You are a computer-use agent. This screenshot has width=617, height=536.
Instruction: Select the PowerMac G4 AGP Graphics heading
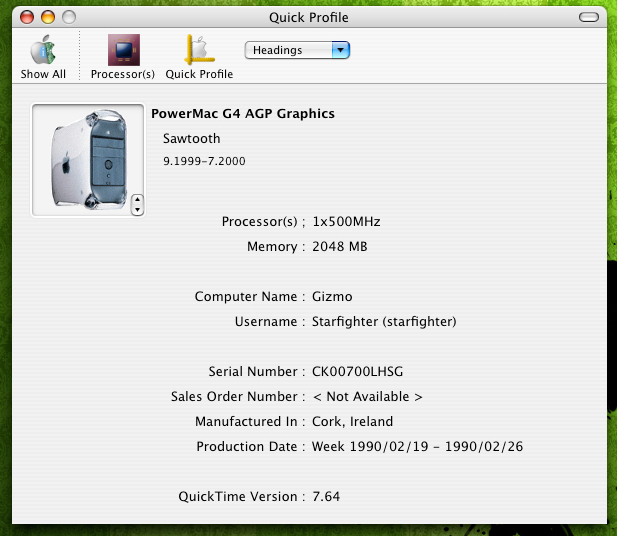[x=243, y=114]
